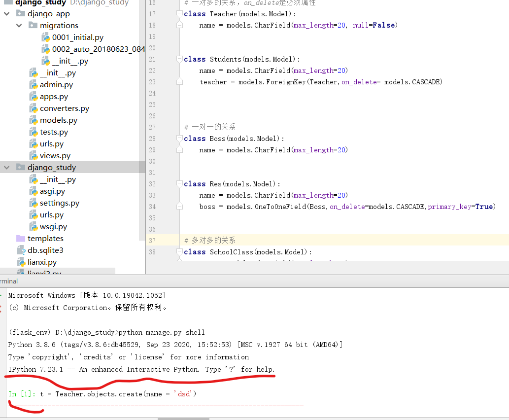The height and width of the screenshot is (420, 509).
Task: Click the Python icon beside lianxi.py
Action: (21, 262)
